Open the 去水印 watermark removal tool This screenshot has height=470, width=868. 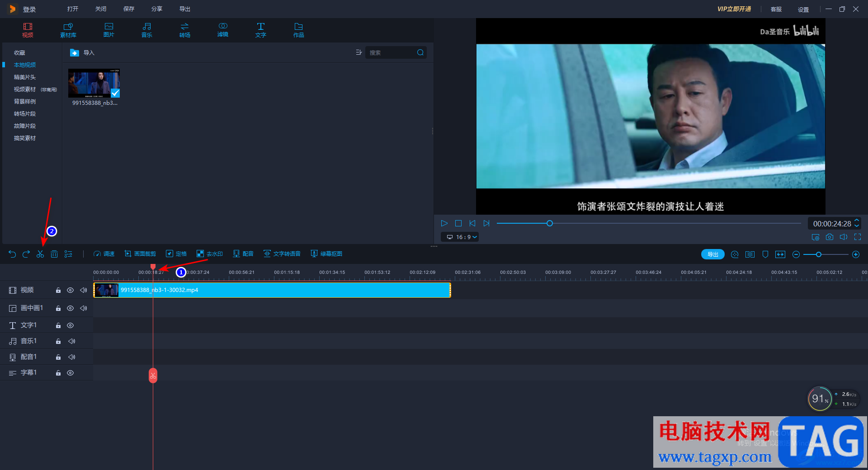pyautogui.click(x=210, y=254)
